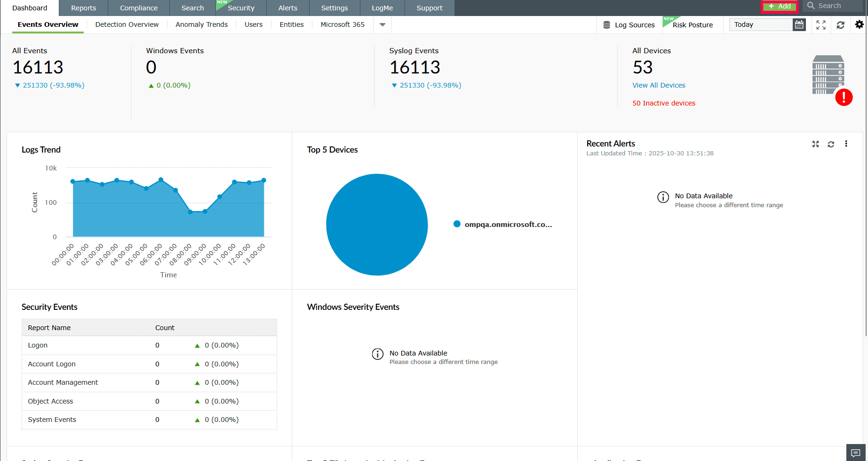The image size is (868, 461).
Task: Click the Report Name column header
Action: [49, 328]
